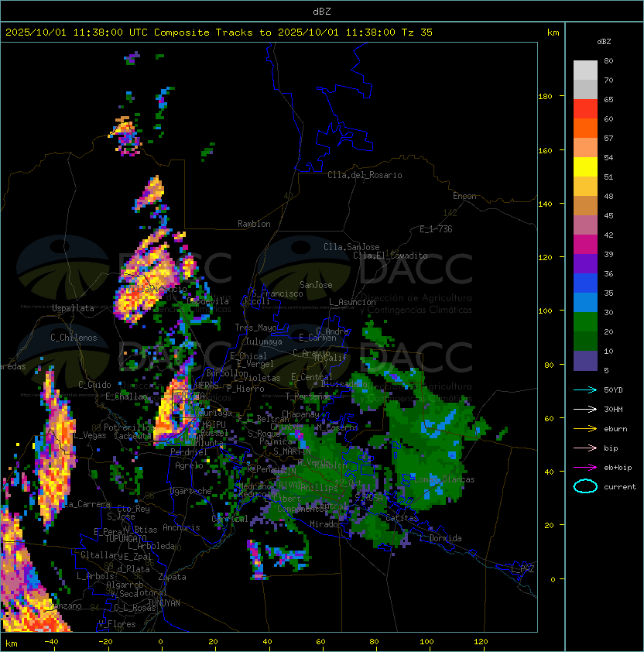Click the Tres_Mayo map label

tap(255, 328)
